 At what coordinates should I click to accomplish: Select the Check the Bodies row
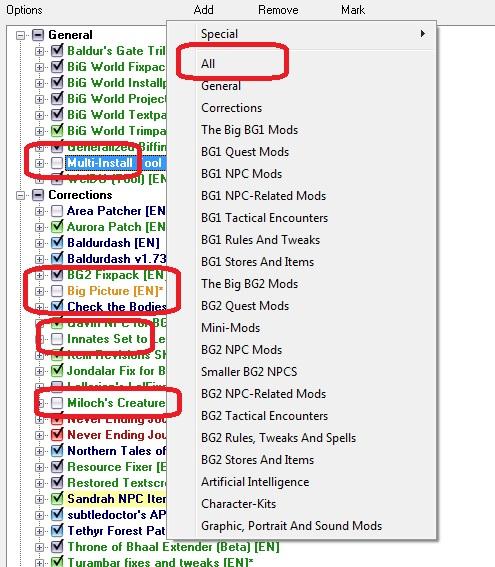pyautogui.click(x=117, y=307)
